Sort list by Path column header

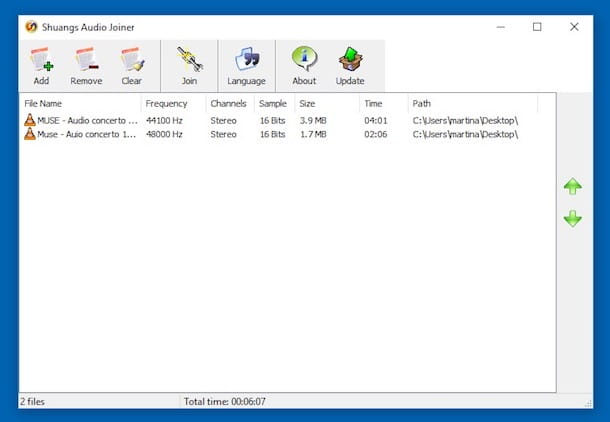(473, 103)
